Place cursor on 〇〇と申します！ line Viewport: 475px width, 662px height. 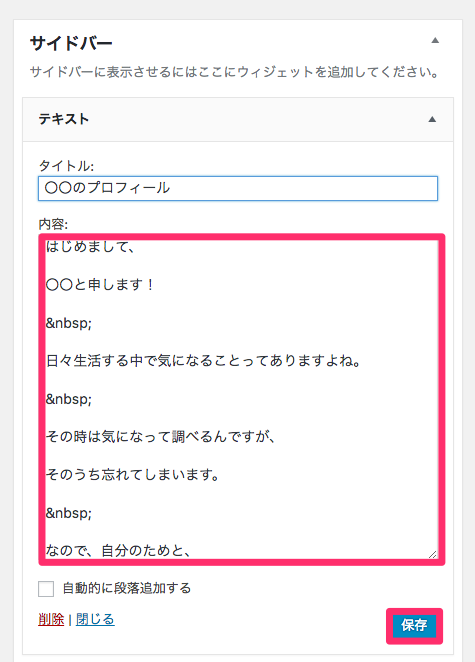[100, 285]
